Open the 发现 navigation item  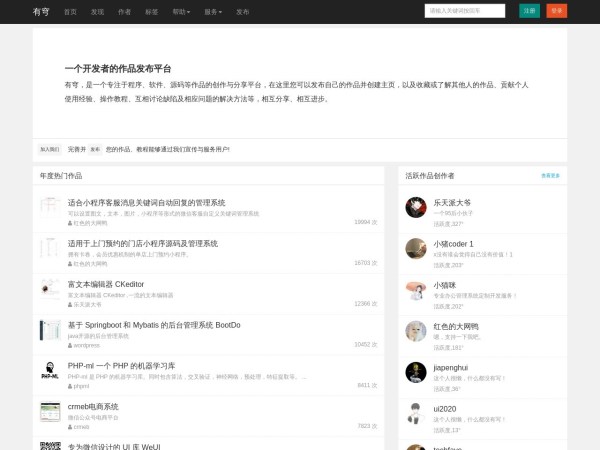pyautogui.click(x=97, y=12)
